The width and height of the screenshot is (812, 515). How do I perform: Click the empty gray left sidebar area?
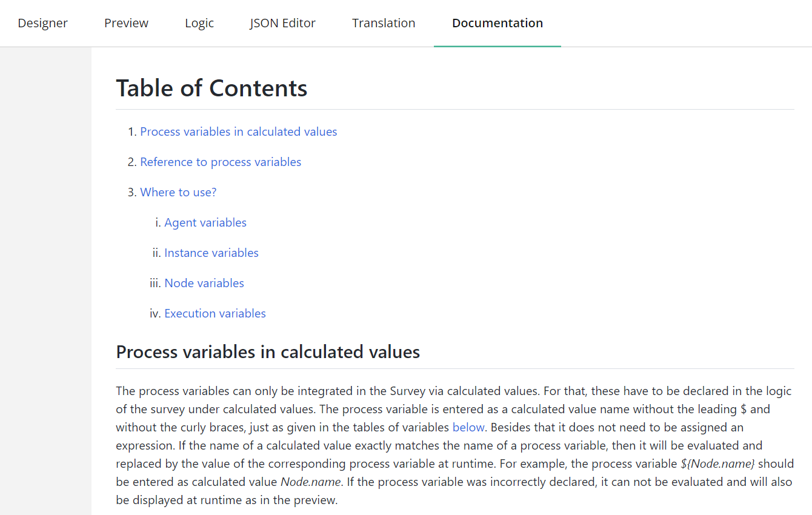[45, 281]
